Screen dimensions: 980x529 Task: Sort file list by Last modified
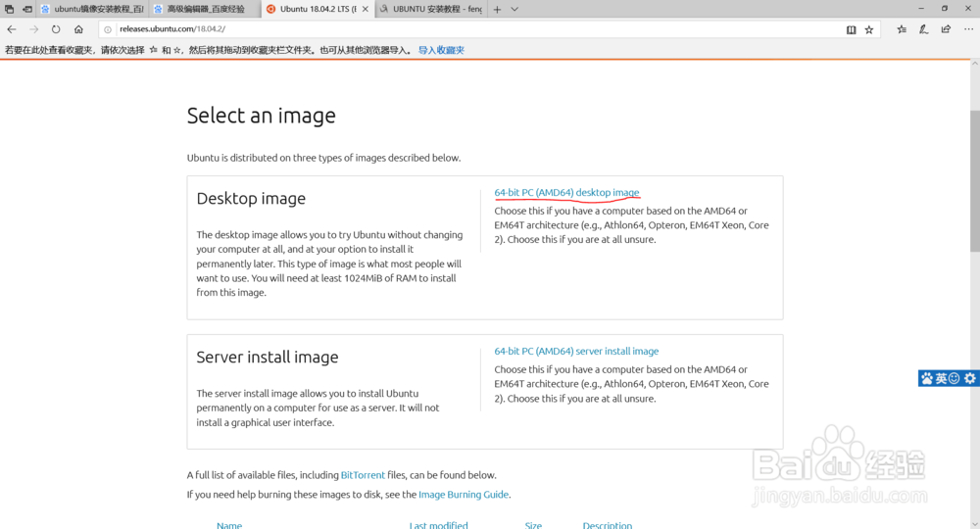point(438,525)
